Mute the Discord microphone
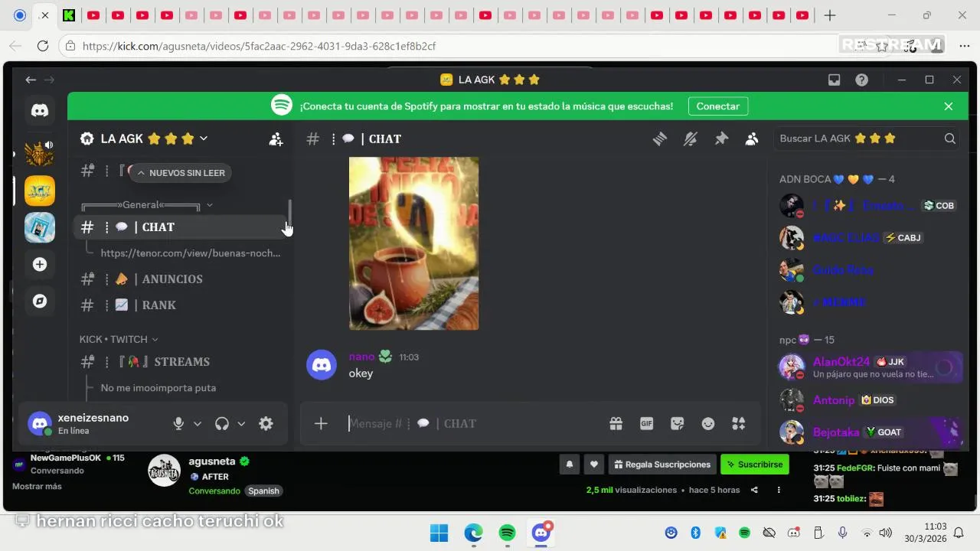Screen dimensions: 980x551 (x=178, y=423)
